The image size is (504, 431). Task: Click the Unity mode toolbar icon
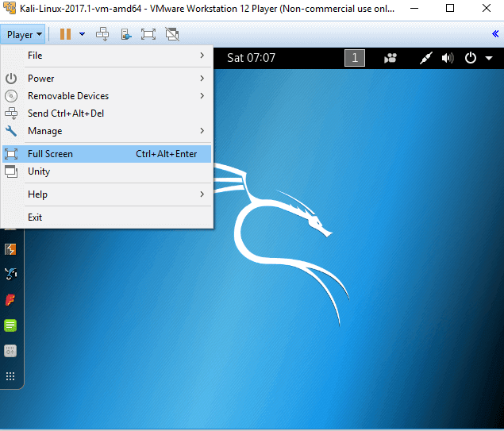(172, 34)
